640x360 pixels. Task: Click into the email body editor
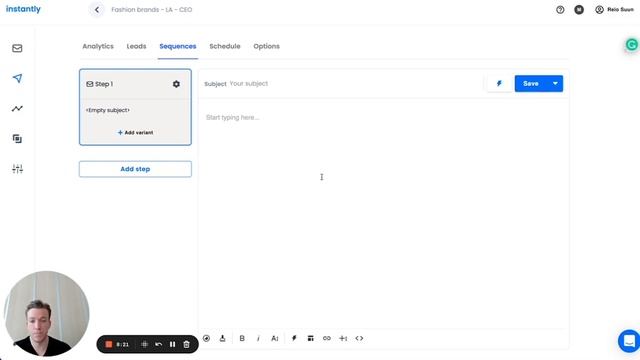[384, 212]
